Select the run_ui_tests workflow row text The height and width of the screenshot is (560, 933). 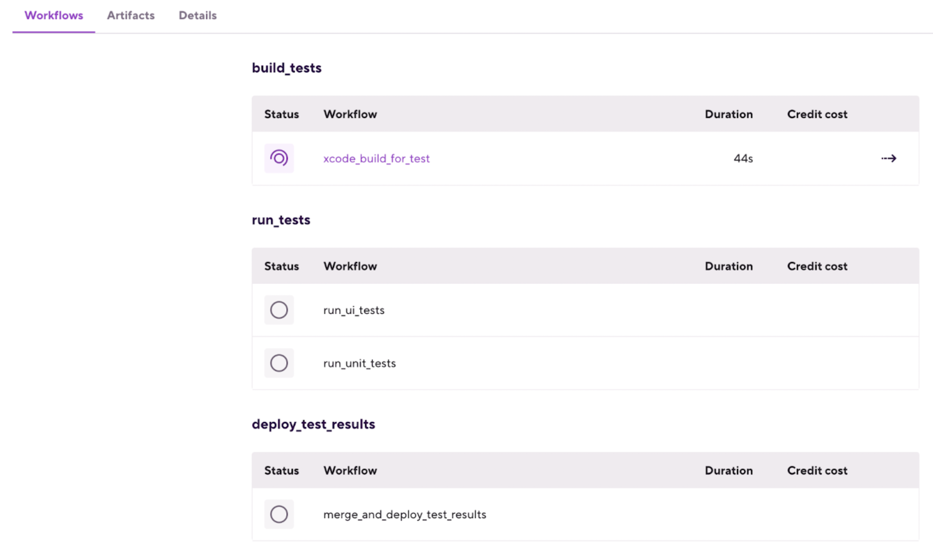coord(354,310)
